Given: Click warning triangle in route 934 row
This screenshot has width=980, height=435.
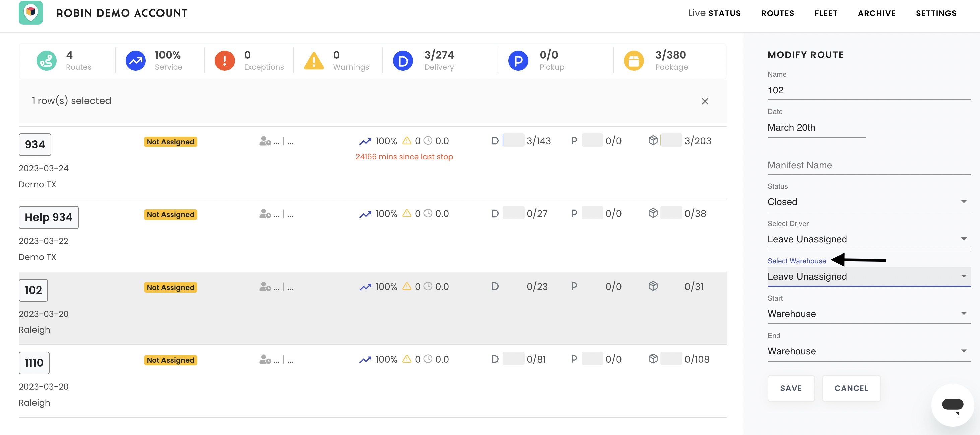Looking at the screenshot, I should pos(407,141).
